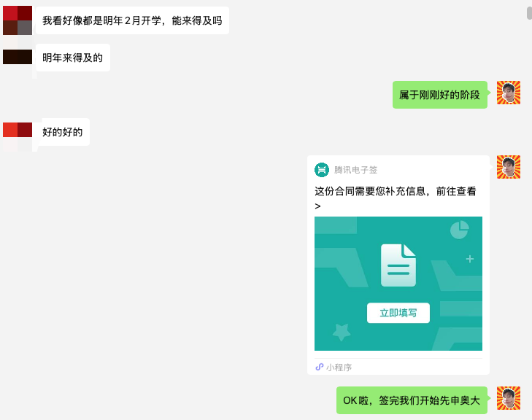Click the document icon in the contract card
532x420 pixels.
click(x=398, y=265)
